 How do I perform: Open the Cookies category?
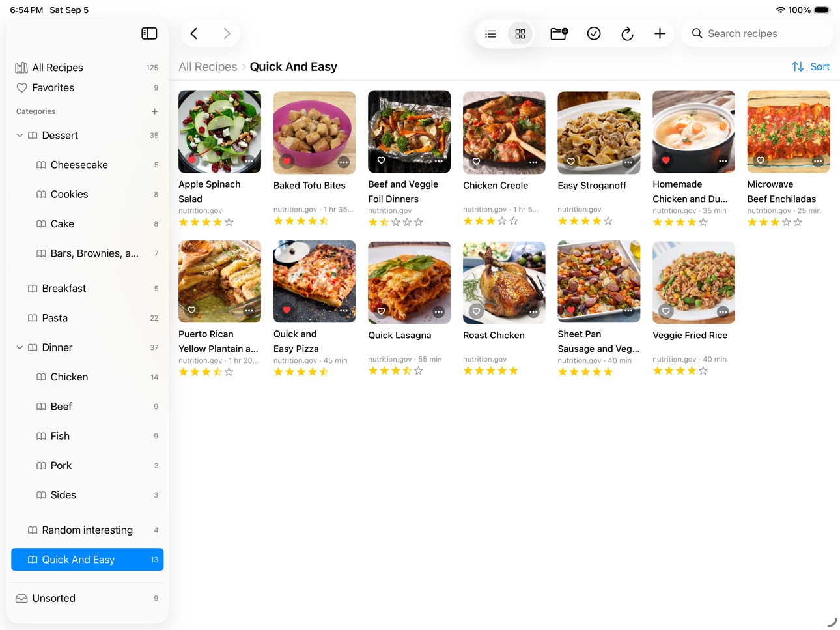click(87, 194)
